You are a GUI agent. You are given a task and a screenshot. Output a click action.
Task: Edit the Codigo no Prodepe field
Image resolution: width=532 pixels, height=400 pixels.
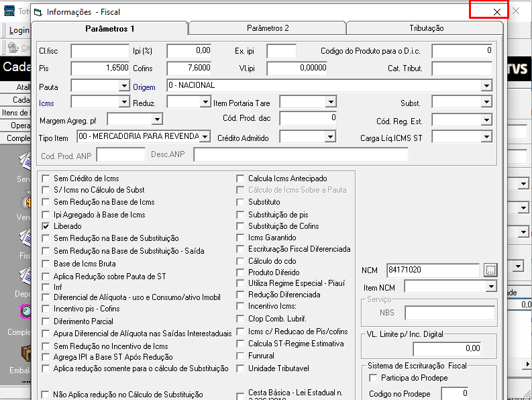pos(455,393)
